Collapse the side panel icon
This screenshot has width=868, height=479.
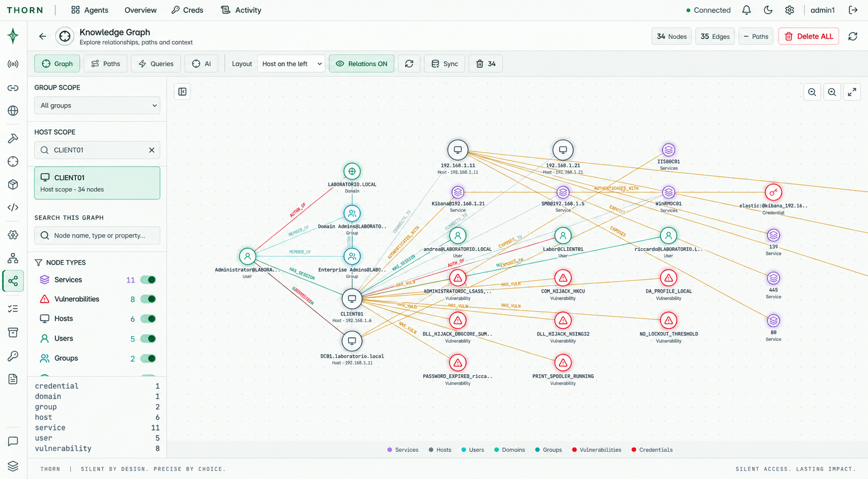click(x=183, y=91)
